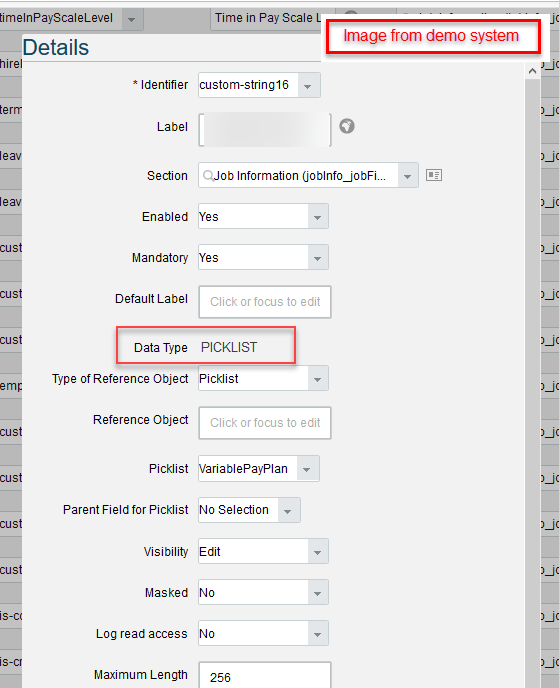Open the Visibility Edit dropdown
Screen dimensions: 559x688
(x=318, y=552)
